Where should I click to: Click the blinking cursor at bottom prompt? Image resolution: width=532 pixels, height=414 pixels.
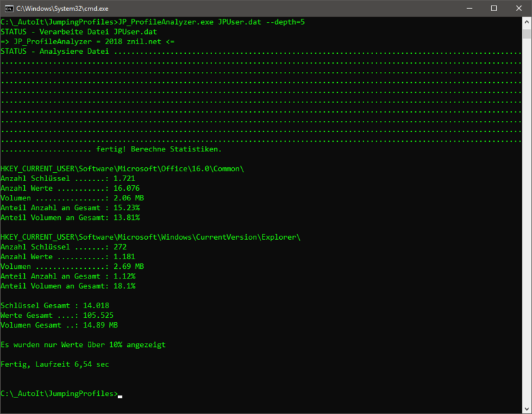(x=120, y=395)
